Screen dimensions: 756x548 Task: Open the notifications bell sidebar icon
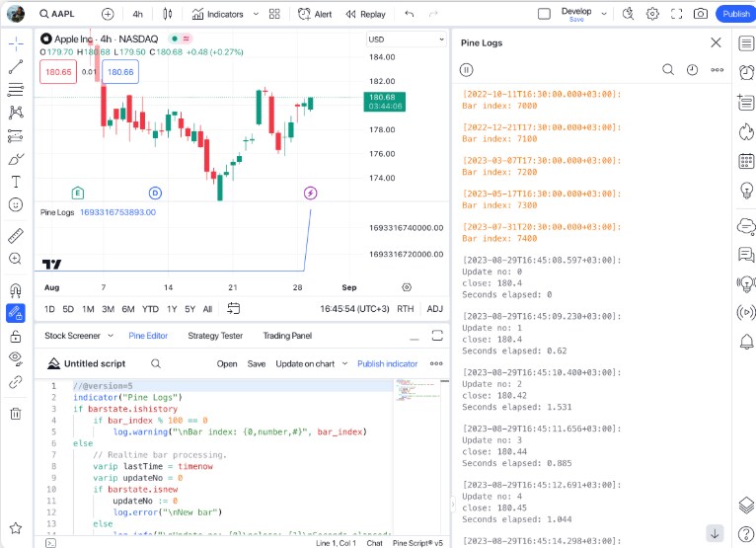click(x=746, y=342)
